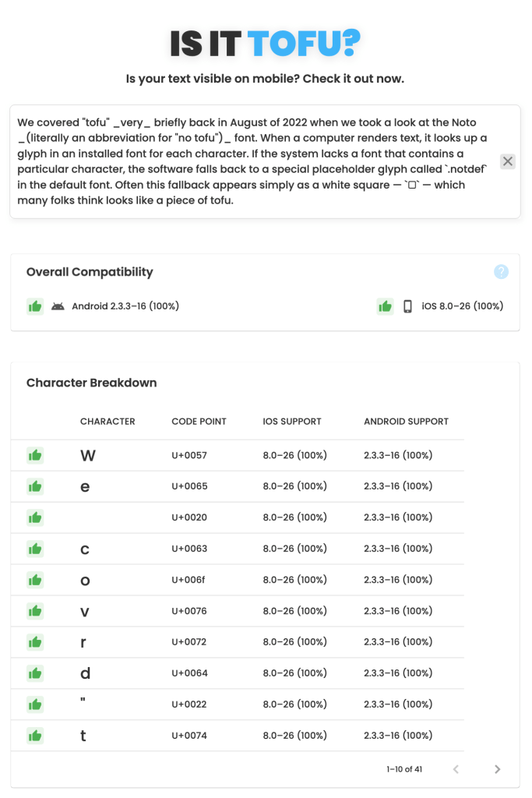This screenshot has width=532, height=798.
Task: Click thumbs-up icon in the U+0074 row
Action: click(x=35, y=736)
